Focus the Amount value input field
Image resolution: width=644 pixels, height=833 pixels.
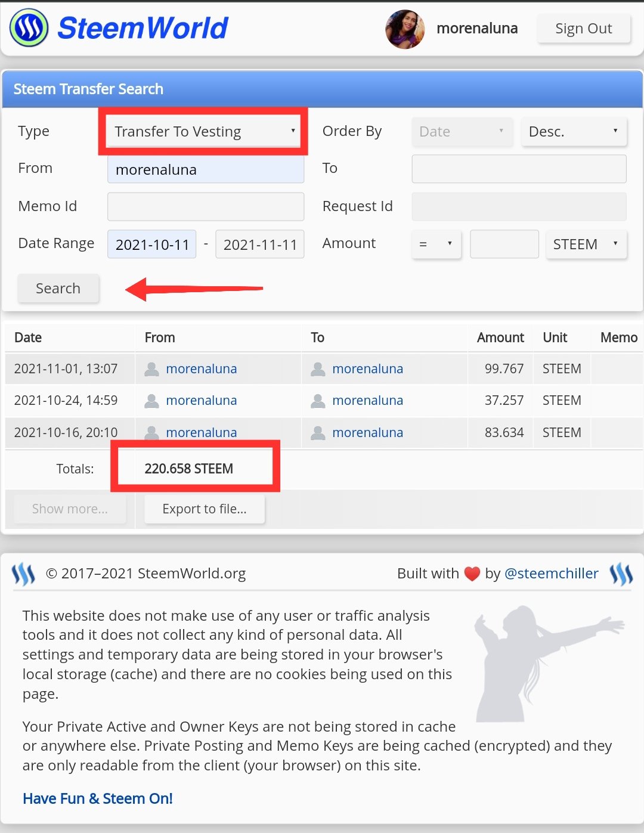click(504, 244)
